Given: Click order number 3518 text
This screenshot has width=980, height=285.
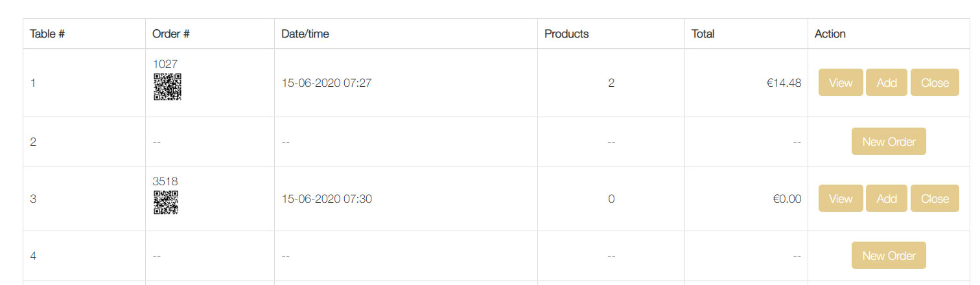Looking at the screenshot, I should 165,181.
